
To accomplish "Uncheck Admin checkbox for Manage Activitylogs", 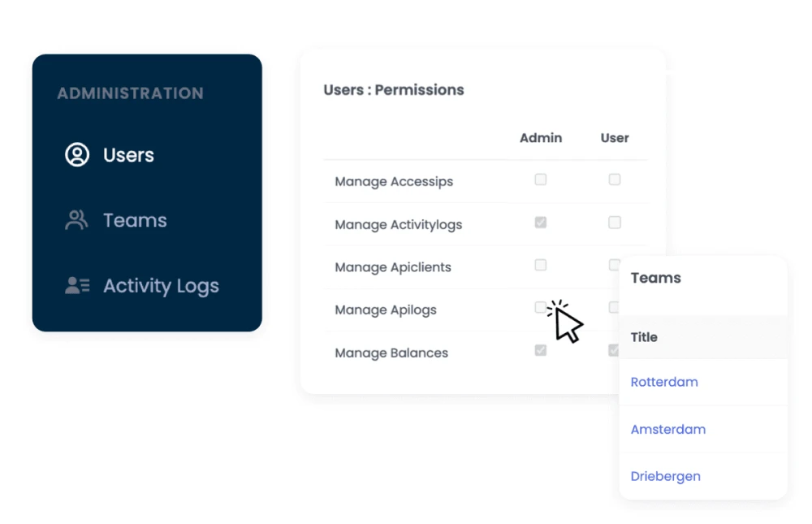I will (541, 223).
